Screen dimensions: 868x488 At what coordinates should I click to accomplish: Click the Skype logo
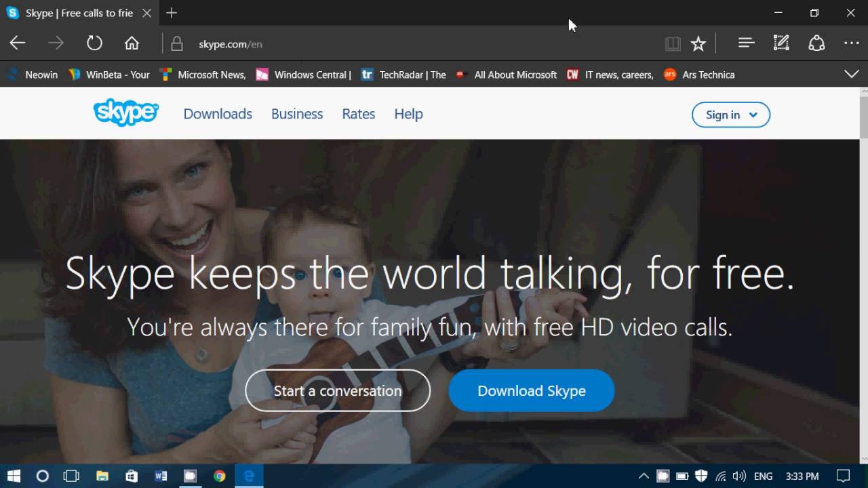click(x=126, y=113)
